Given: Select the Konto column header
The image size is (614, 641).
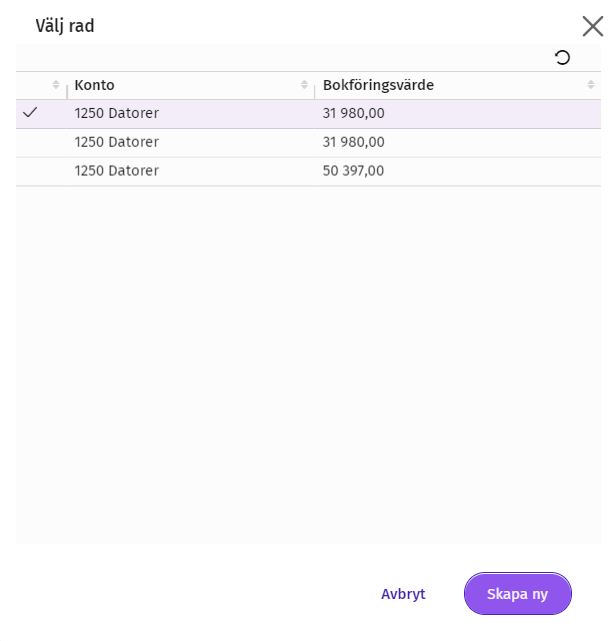Looking at the screenshot, I should point(94,85).
